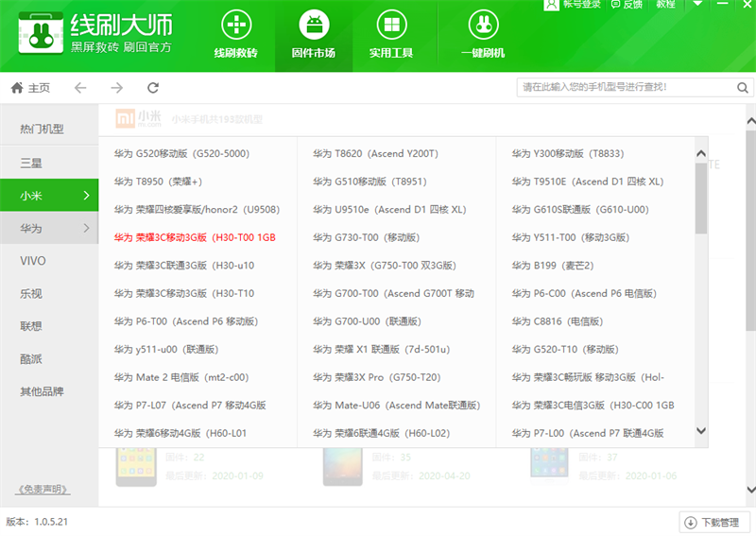Open 华为 T8950 (荣耀+)
Image resolution: width=756 pixels, height=536 pixels.
pyautogui.click(x=158, y=182)
